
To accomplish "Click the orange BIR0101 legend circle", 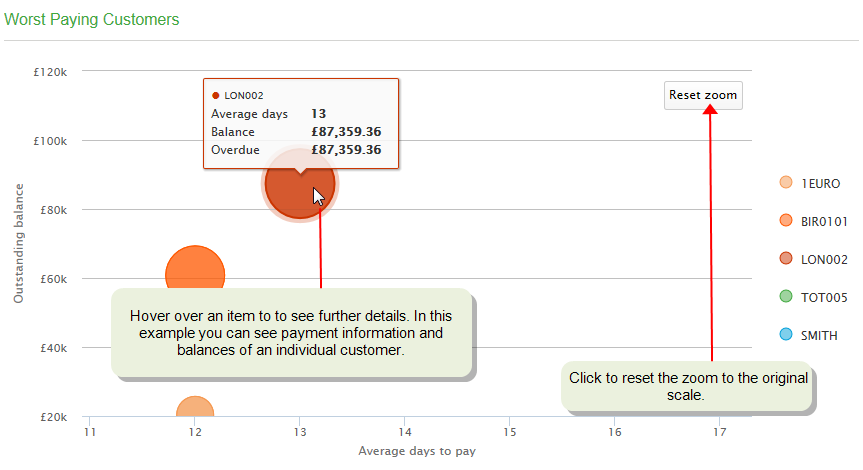I will (786, 220).
